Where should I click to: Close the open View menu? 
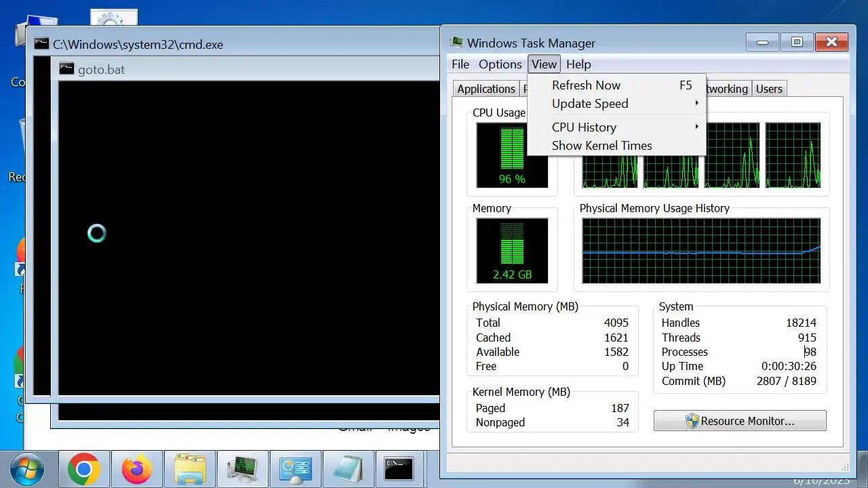544,64
